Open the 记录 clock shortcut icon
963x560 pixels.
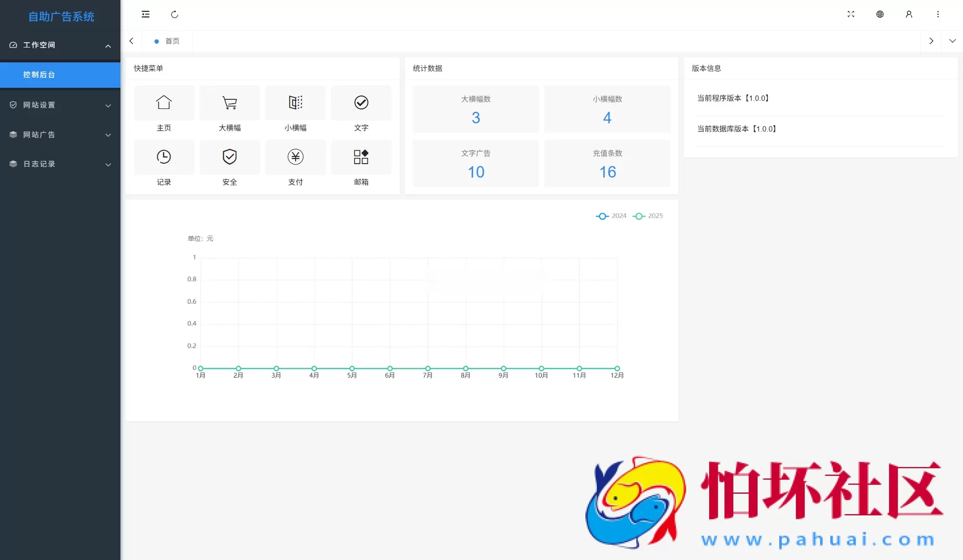tap(164, 157)
